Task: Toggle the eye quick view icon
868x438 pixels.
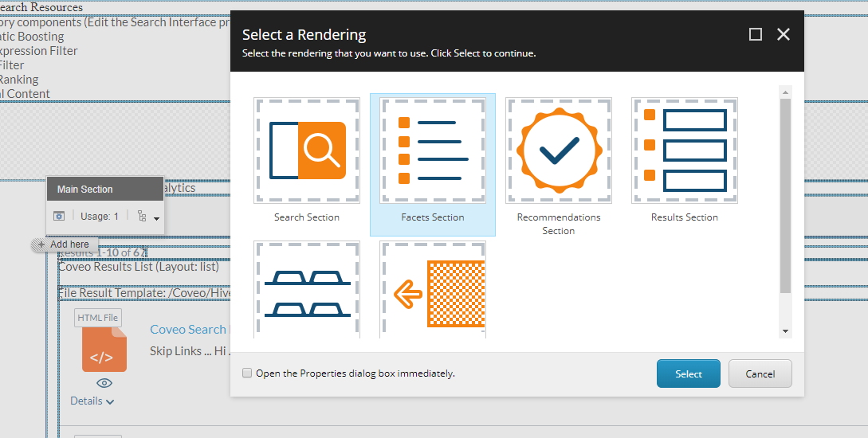Action: (x=104, y=383)
